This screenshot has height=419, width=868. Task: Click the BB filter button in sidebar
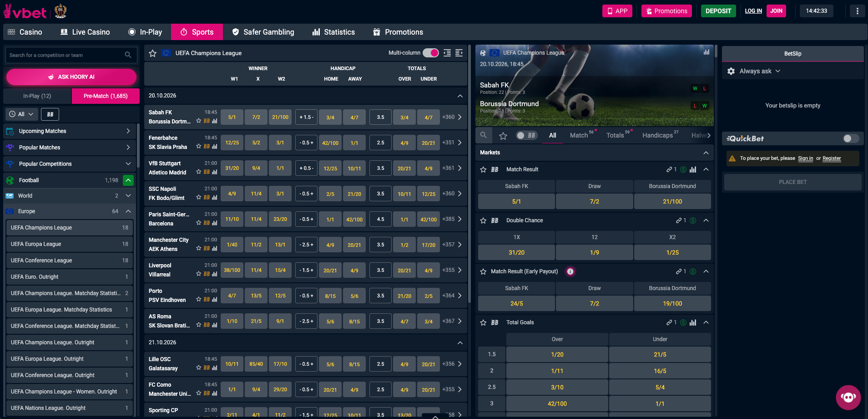point(50,114)
